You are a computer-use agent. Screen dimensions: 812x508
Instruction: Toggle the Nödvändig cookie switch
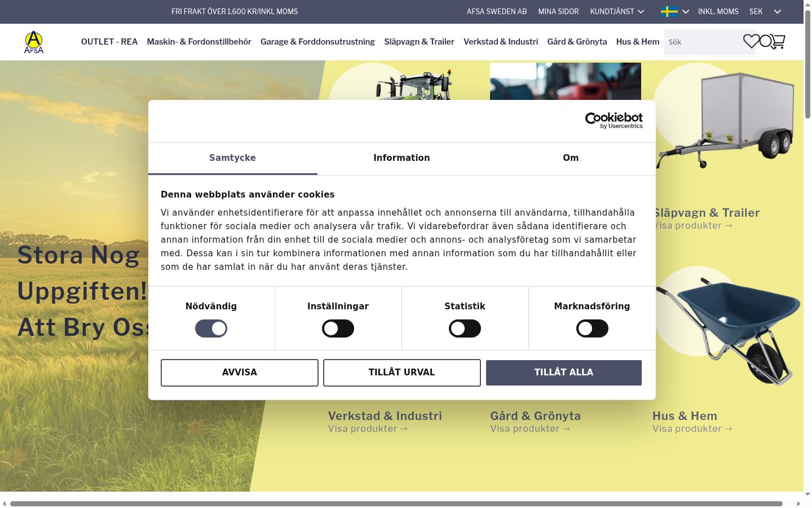[211, 329]
